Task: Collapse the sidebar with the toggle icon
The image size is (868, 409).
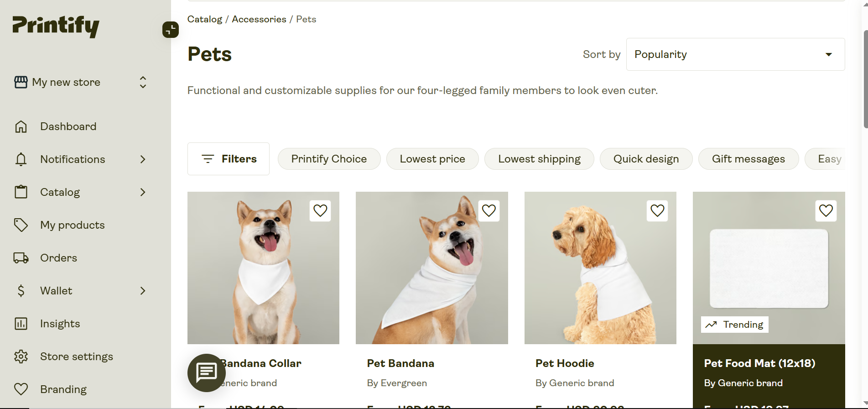Action: coord(171,30)
